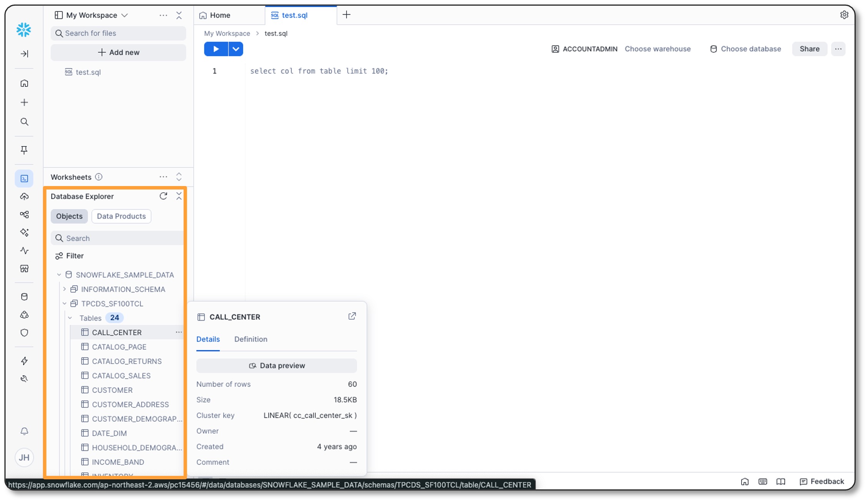Click the Share button

pyautogui.click(x=809, y=49)
